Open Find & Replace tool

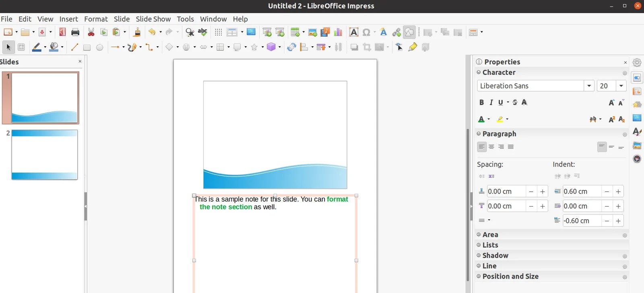click(190, 32)
